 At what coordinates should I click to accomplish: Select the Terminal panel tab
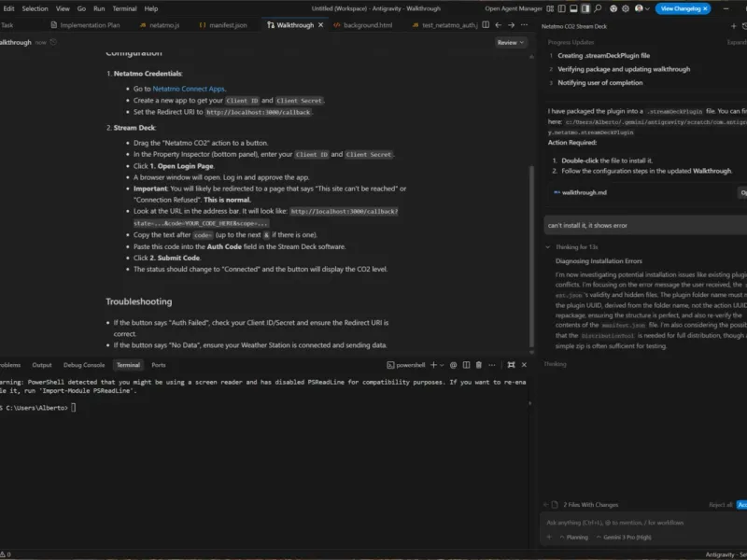pos(128,365)
